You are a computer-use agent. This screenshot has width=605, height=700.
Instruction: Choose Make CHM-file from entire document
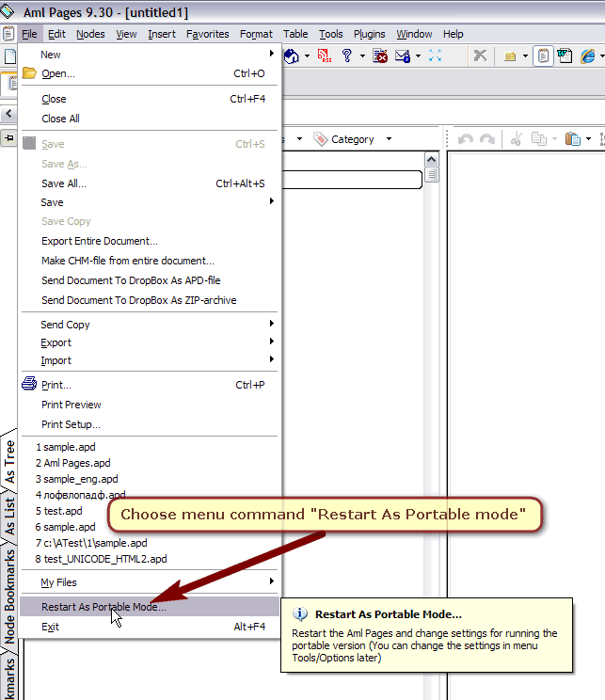pyautogui.click(x=149, y=261)
